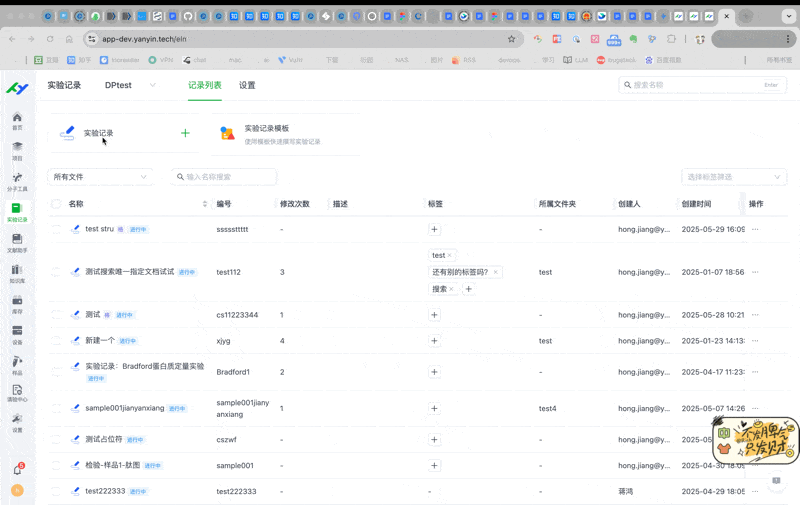Viewport: 800px width, 505px height.
Task: Open more actions for the test112 row
Action: pos(755,272)
